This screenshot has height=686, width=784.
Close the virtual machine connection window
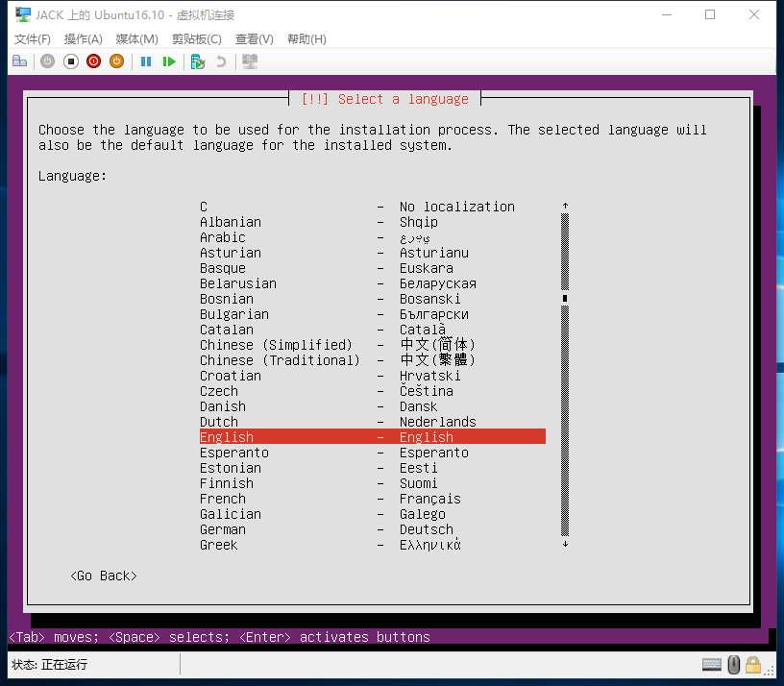point(754,15)
